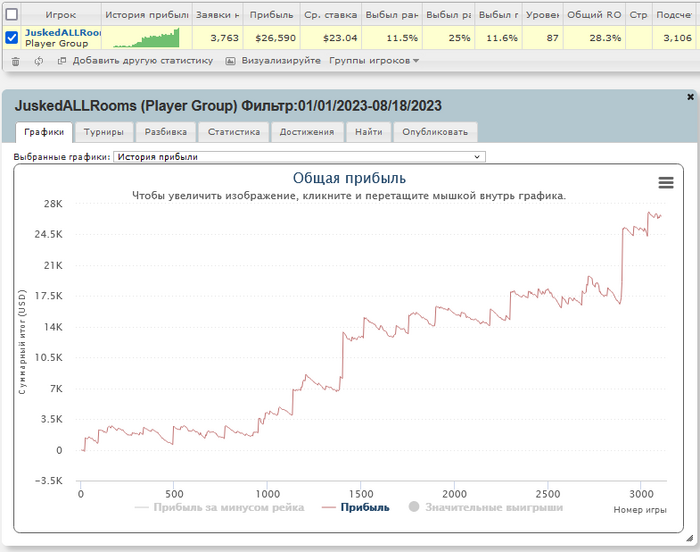Click the green profit history thumbnail

pyautogui.click(x=146, y=38)
